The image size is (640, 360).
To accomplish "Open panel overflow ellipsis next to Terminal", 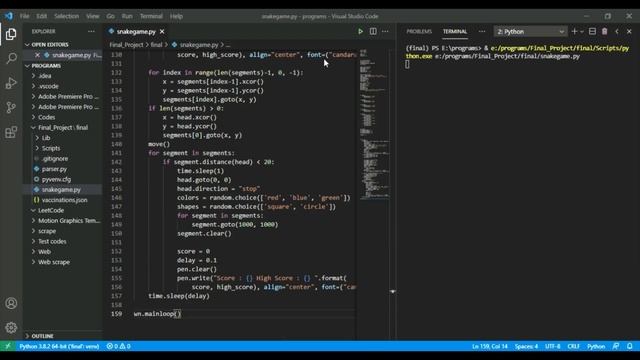I will tap(482, 31).
